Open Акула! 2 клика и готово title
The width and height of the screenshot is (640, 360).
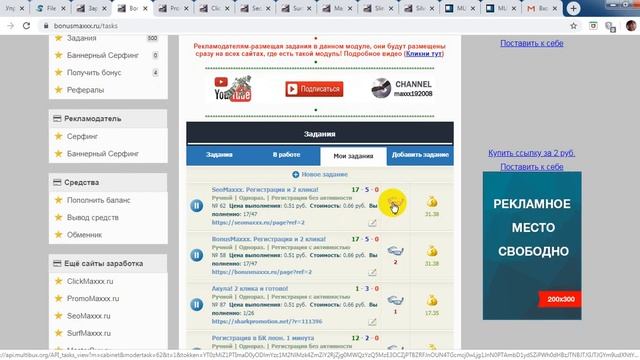tap(250, 289)
